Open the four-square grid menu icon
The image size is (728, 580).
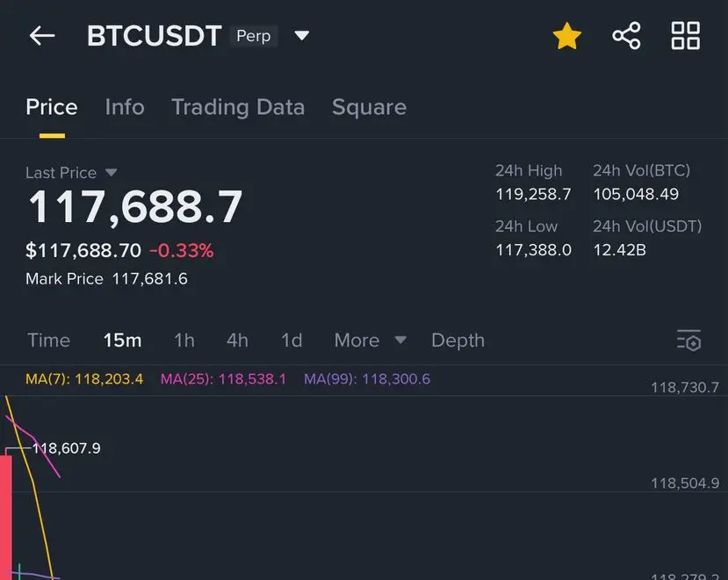(x=686, y=36)
